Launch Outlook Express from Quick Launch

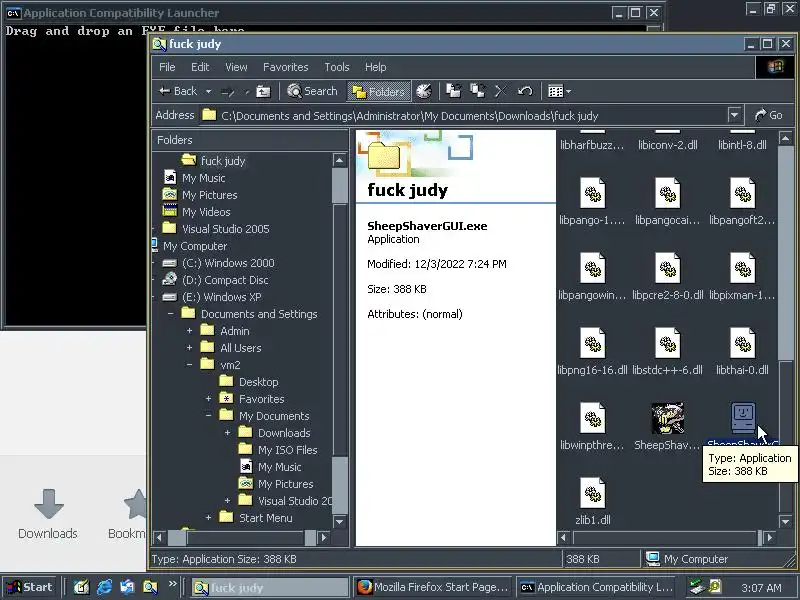(x=127, y=587)
